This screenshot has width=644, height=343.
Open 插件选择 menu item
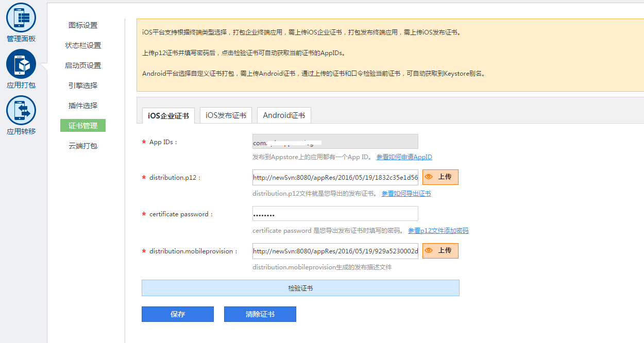(x=83, y=106)
